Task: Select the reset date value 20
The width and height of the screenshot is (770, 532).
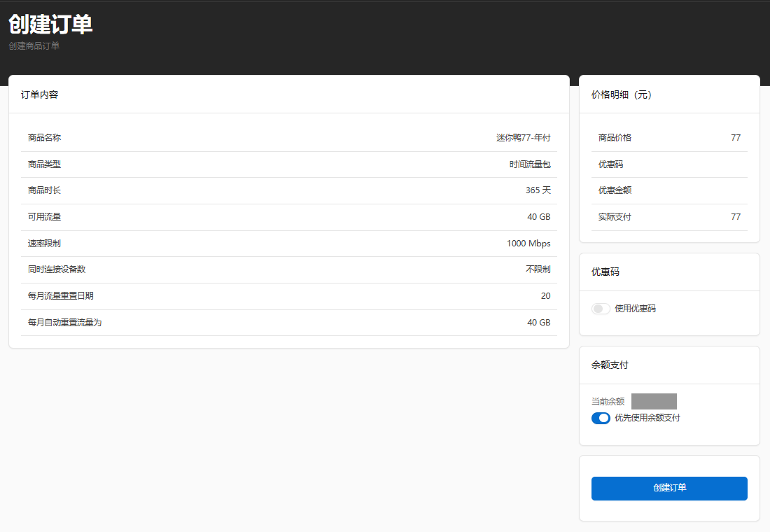Action: (x=545, y=295)
